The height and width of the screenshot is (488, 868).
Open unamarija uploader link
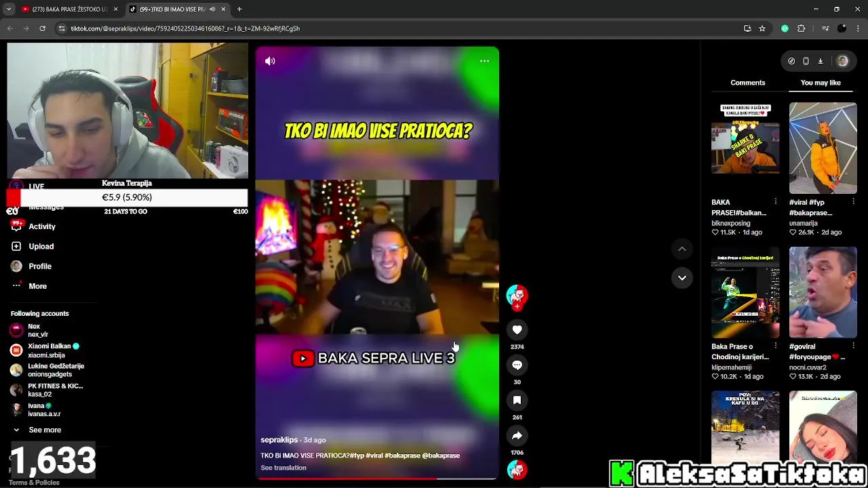pyautogui.click(x=804, y=223)
